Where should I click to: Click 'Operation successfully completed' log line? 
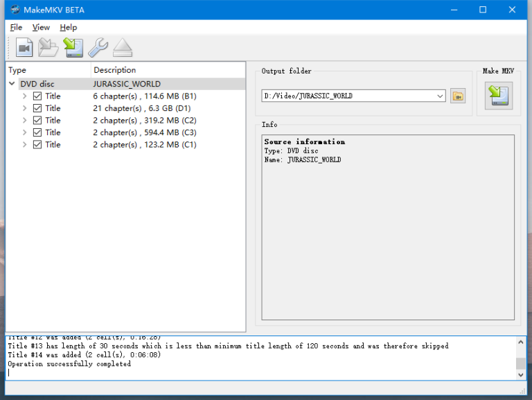[x=69, y=364]
